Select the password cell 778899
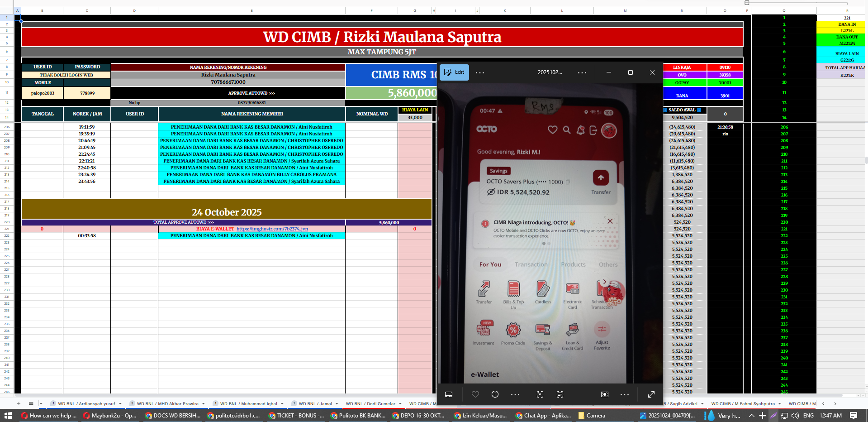Viewport: 868px width, 422px height. [x=87, y=93]
